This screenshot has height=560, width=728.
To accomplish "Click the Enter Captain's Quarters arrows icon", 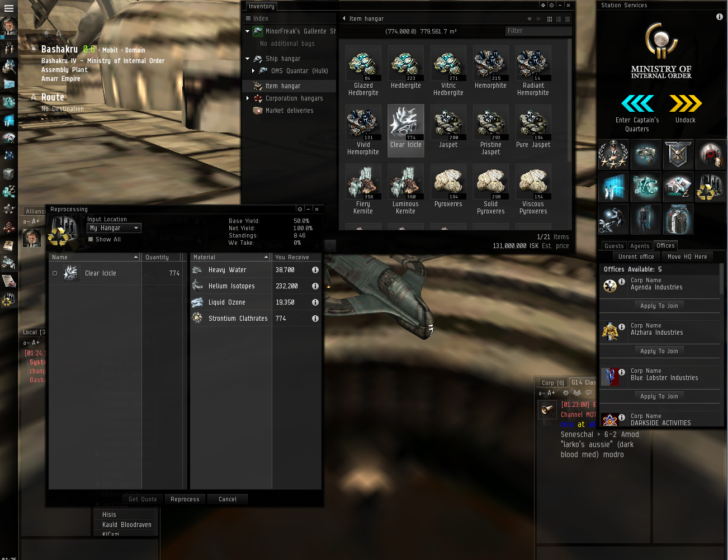I will coord(637,103).
